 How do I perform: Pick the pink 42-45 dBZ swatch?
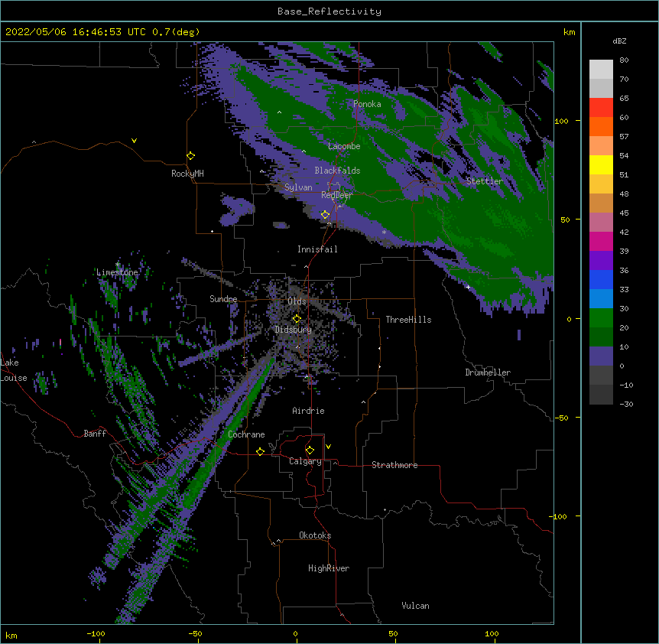tap(601, 222)
